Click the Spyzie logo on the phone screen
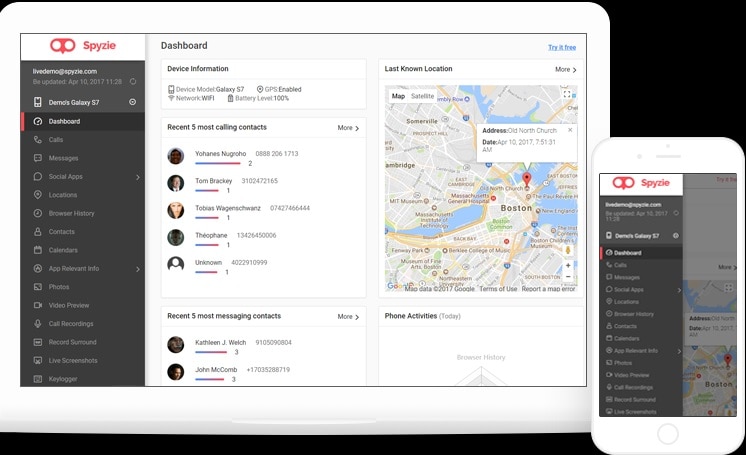746x455 pixels. pyautogui.click(x=640, y=183)
